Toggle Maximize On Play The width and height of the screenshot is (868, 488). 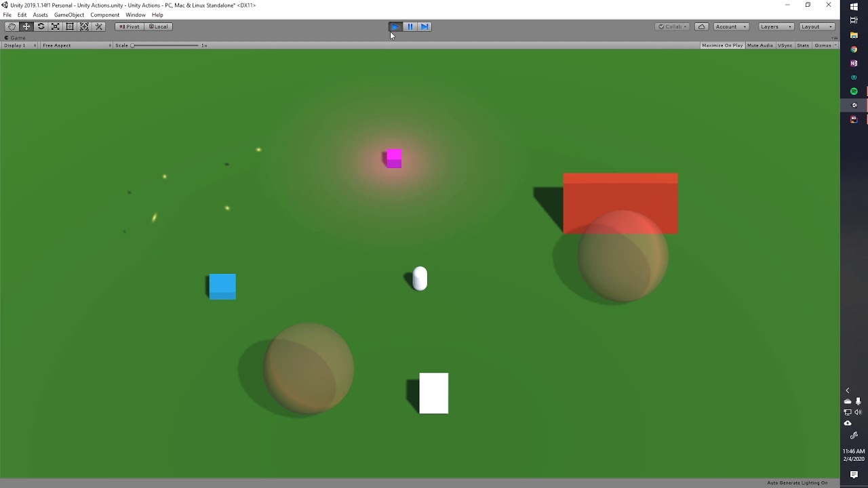(x=722, y=45)
